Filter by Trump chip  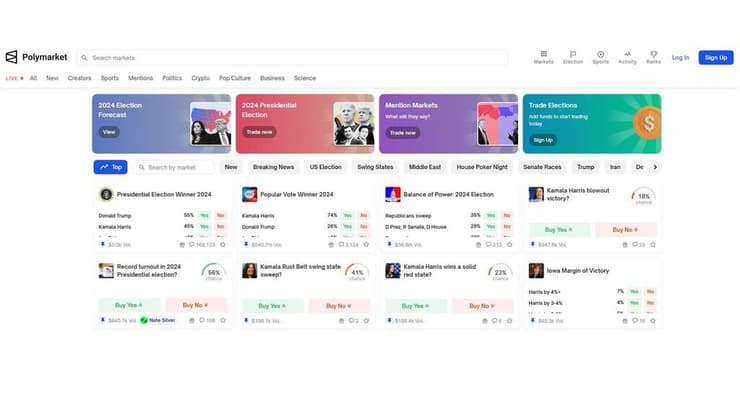(586, 167)
